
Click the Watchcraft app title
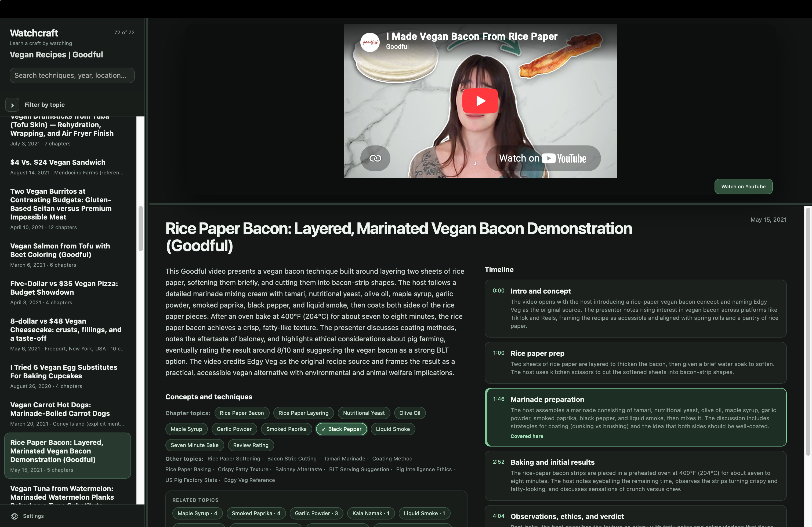[x=34, y=33]
